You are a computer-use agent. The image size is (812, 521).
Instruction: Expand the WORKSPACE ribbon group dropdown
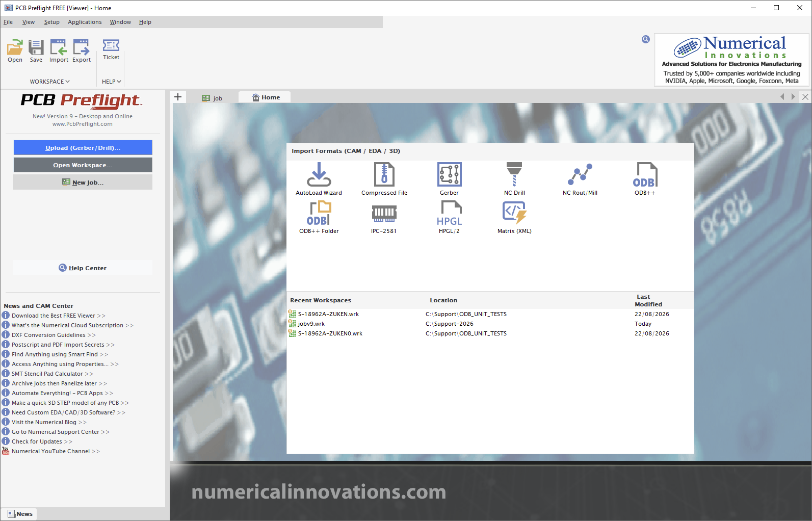[50, 82]
